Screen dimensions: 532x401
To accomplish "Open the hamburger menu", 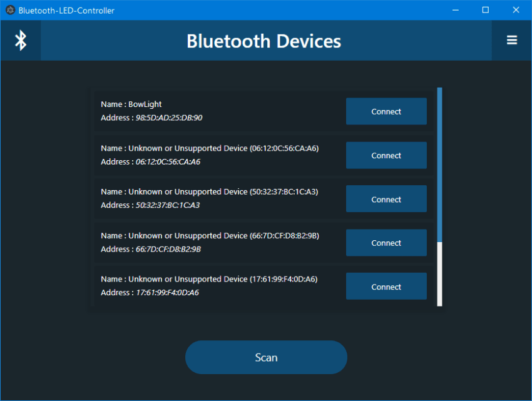I will click(x=512, y=40).
